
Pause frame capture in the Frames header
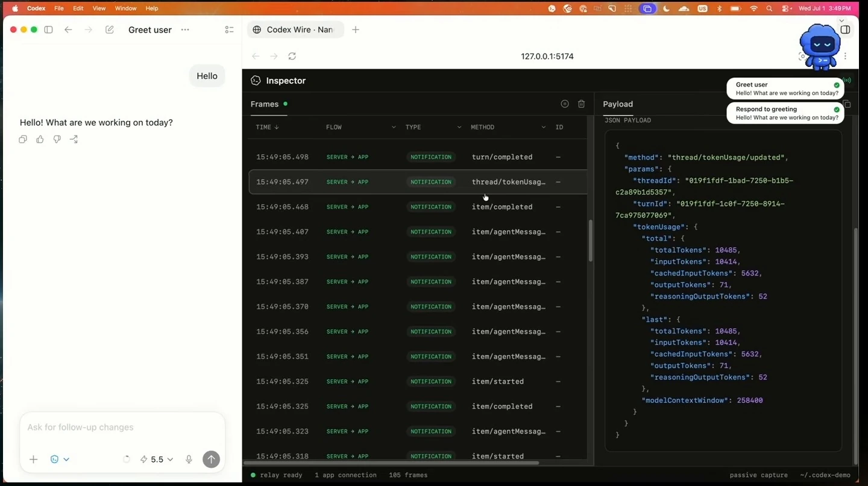tap(565, 104)
